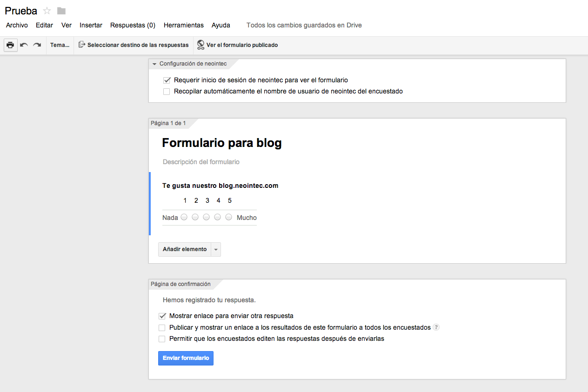Click Seleccionar destino de las respuestas label
The width and height of the screenshot is (588, 392).
(x=138, y=45)
